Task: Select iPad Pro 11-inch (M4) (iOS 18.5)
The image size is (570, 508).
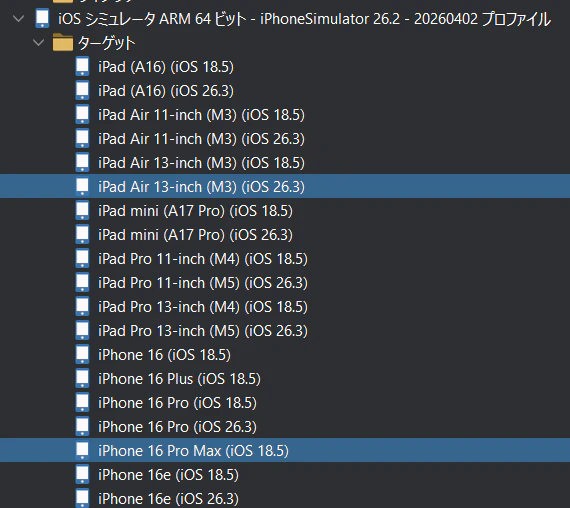Action: [203, 259]
